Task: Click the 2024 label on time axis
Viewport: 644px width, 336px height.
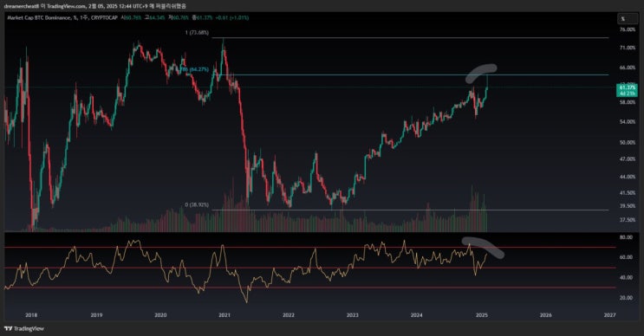Action: click(416, 315)
